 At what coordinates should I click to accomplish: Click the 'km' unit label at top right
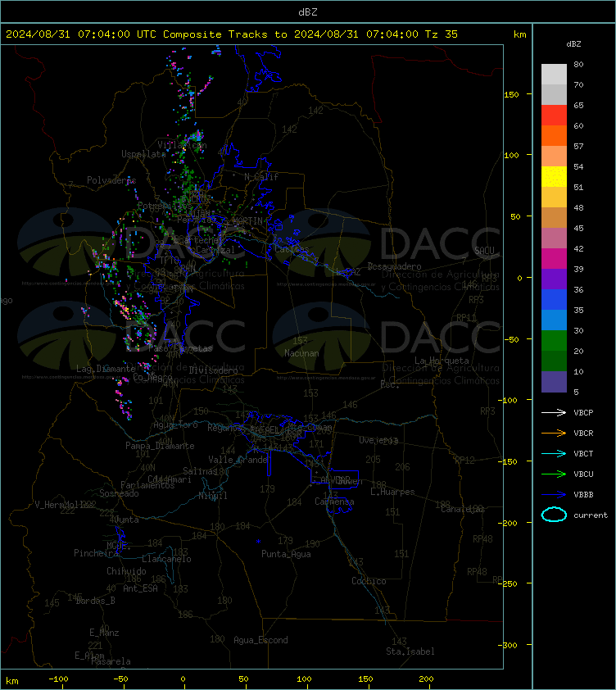[x=519, y=34]
